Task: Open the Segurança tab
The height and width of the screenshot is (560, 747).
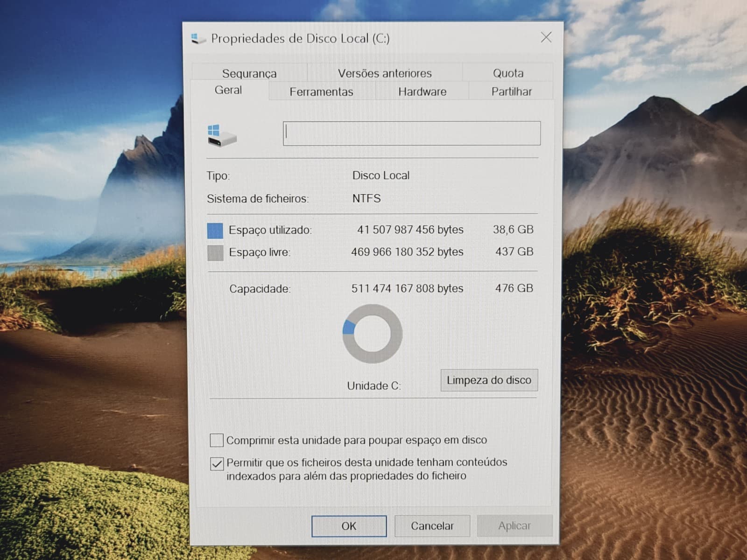Action: (249, 73)
